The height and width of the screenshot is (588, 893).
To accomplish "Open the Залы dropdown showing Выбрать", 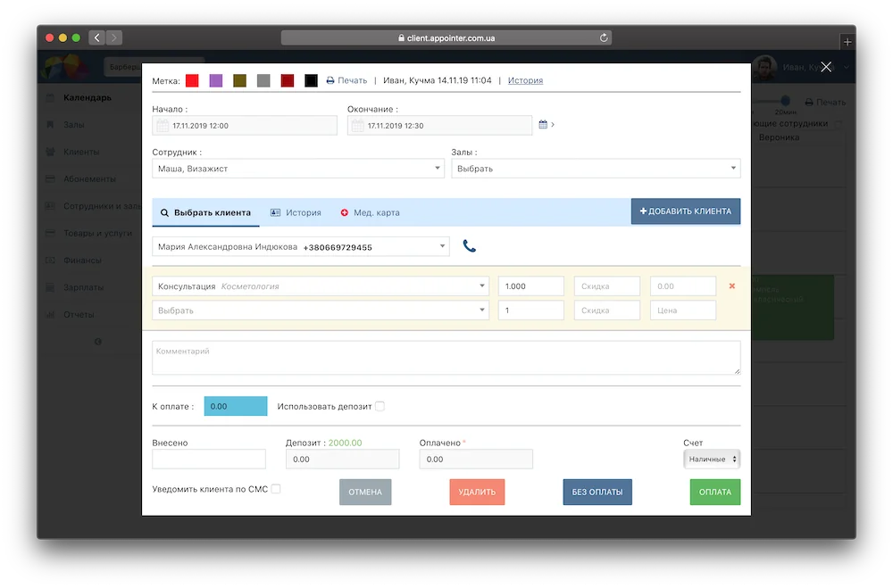I will 596,169.
